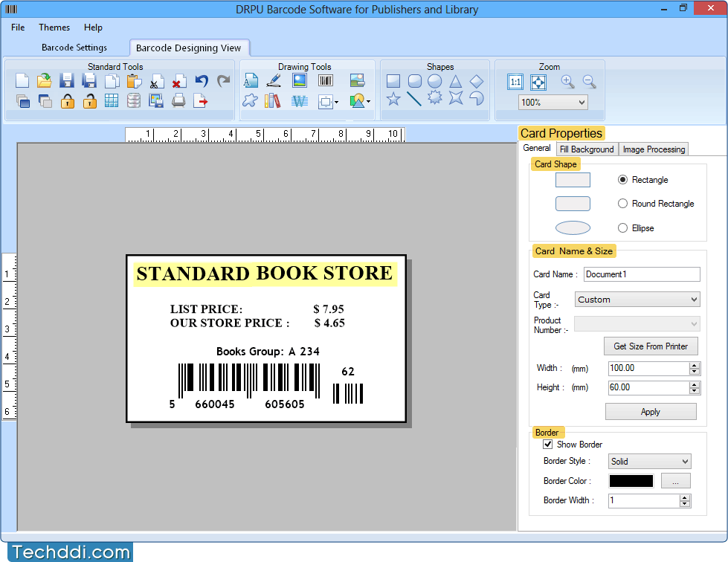Switch to the Barcode Settings tab
Screen dimensions: 728x562
(x=74, y=48)
